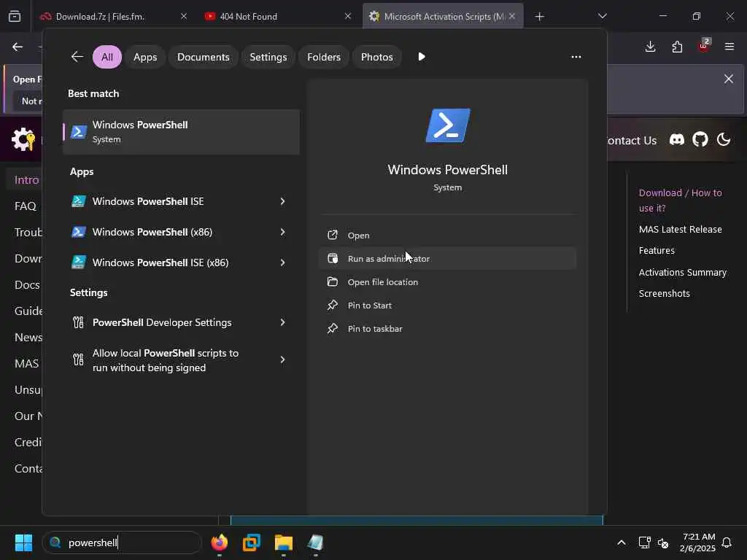
Task: Open FAQ in MAS sidebar
Action: (x=26, y=206)
